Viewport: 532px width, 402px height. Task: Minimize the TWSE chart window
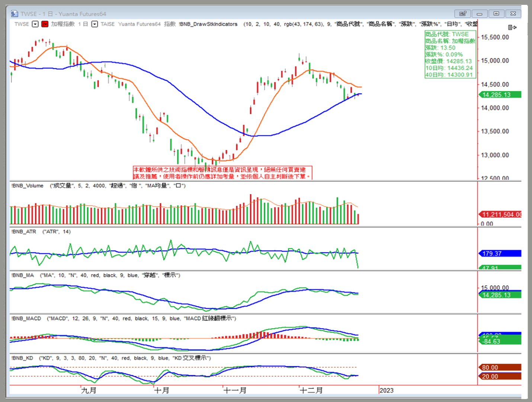480,13
